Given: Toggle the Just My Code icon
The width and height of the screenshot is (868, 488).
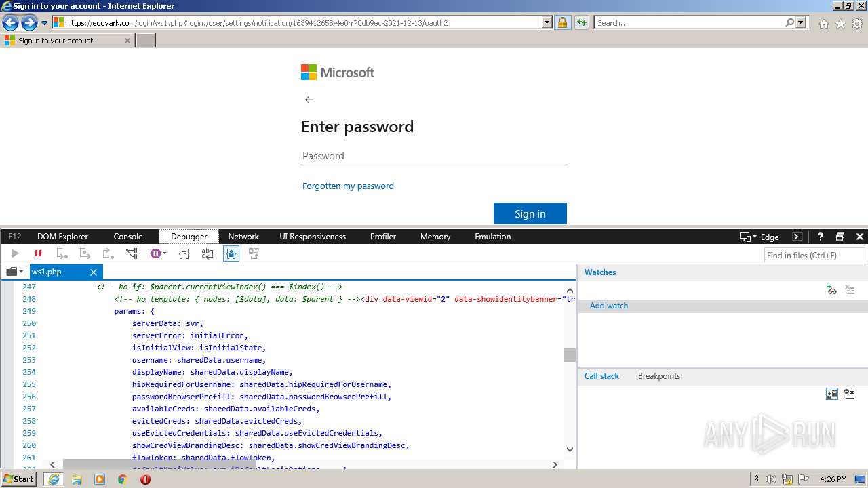Looking at the screenshot, I should [231, 253].
